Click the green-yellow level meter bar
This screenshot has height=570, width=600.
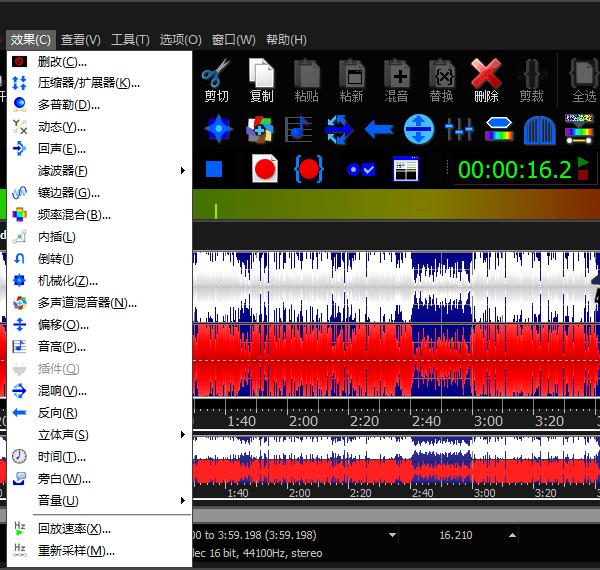click(400, 208)
